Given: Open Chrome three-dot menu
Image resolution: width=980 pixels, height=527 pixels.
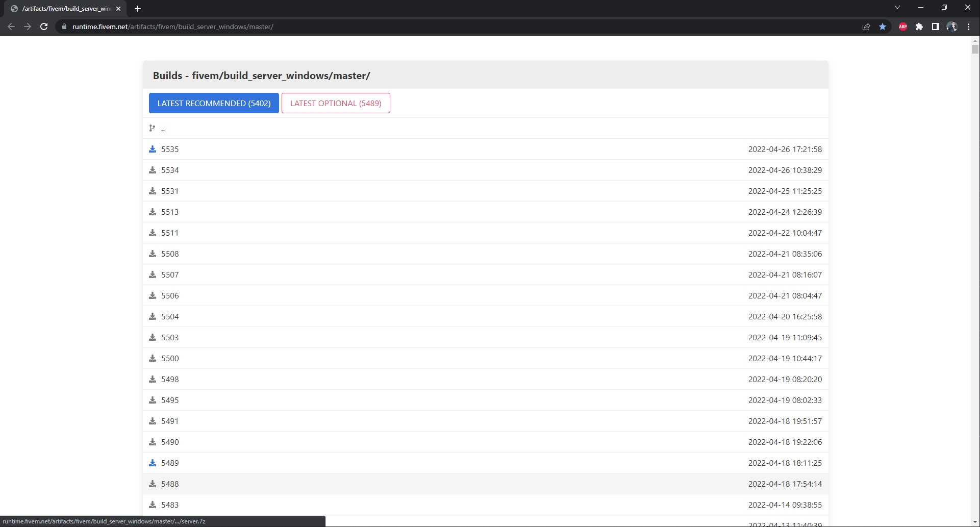Looking at the screenshot, I should pos(968,27).
